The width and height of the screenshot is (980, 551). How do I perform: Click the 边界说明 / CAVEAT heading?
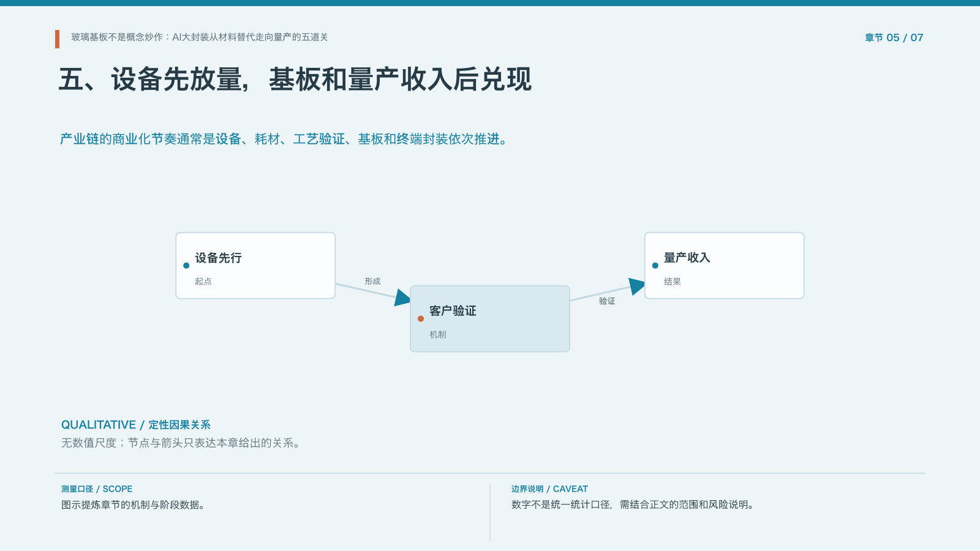pos(549,489)
